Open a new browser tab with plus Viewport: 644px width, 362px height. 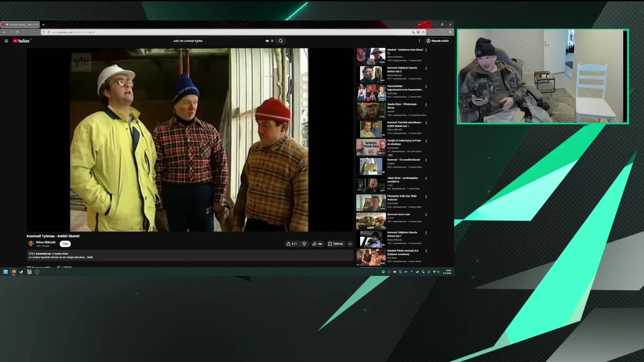click(43, 25)
